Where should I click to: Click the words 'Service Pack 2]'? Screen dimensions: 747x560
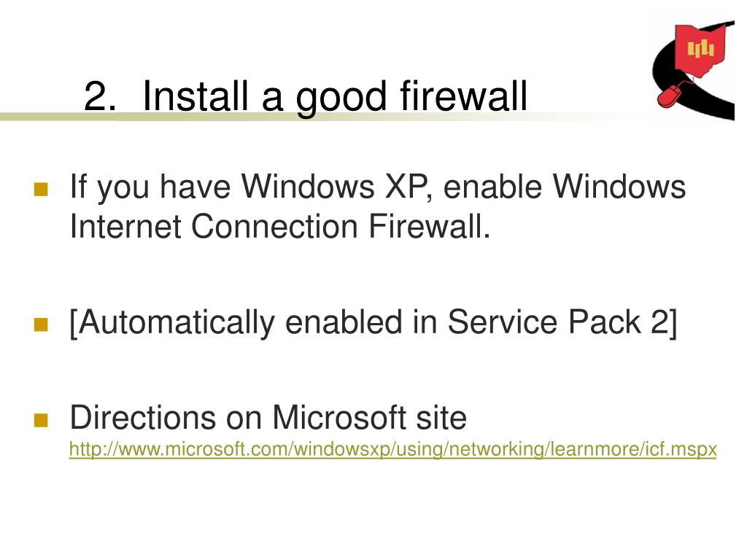(562, 322)
